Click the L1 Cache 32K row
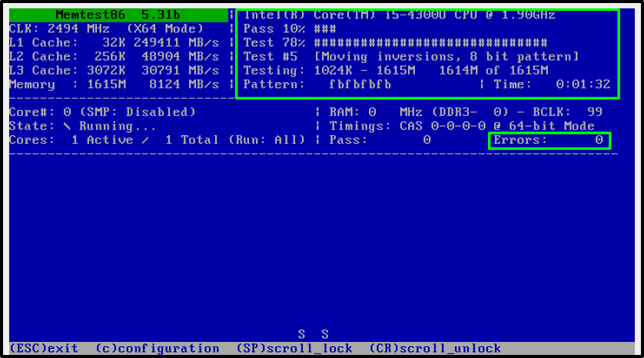 (x=115, y=43)
